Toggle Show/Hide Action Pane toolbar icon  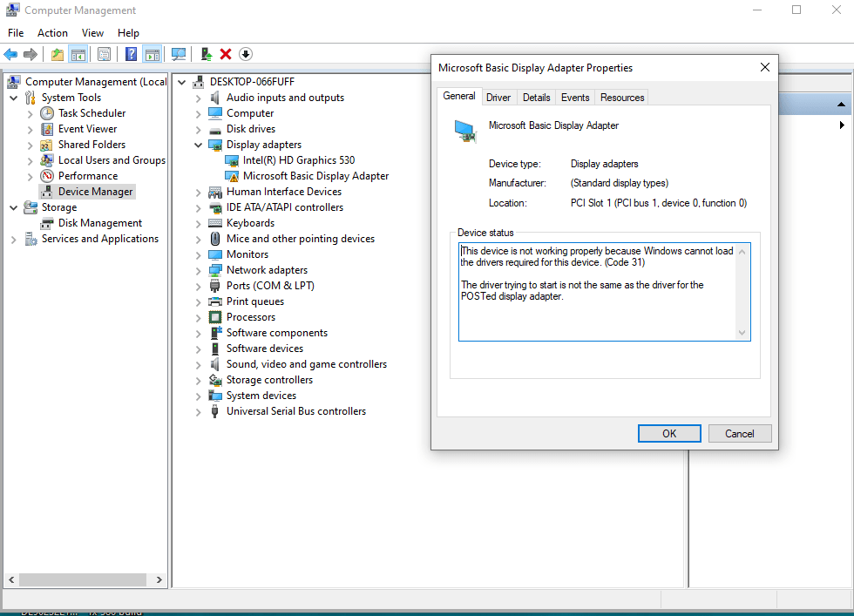pos(152,54)
